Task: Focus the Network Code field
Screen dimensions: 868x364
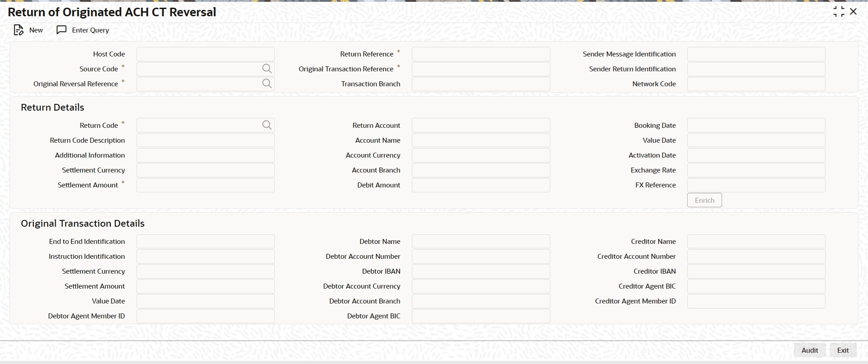Action: (x=756, y=84)
